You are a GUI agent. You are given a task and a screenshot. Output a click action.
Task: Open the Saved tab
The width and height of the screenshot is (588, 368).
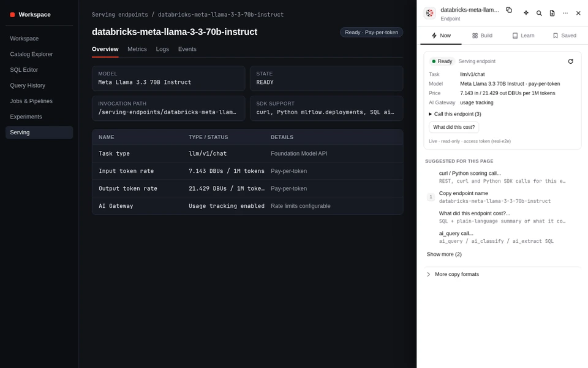(x=564, y=36)
